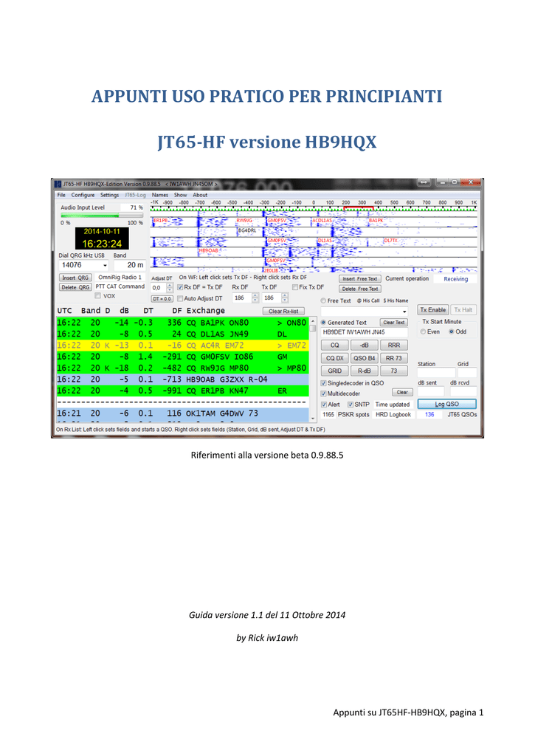Click the Station input field
Image resolution: width=535 pixels, height=756 pixels.
coord(436,373)
